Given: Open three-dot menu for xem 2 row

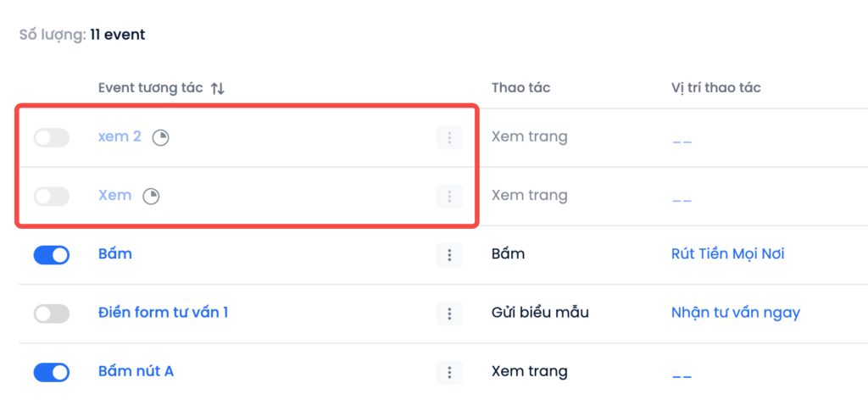Looking at the screenshot, I should 449,138.
